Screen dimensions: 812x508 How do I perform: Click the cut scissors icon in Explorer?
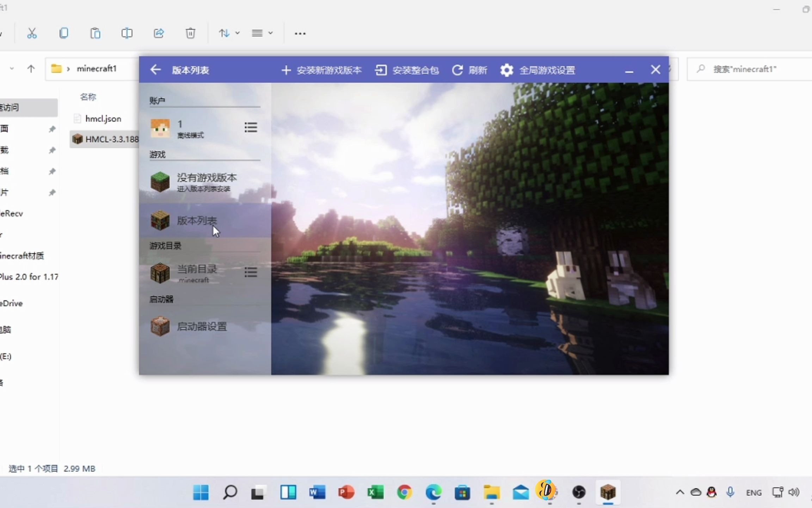32,33
